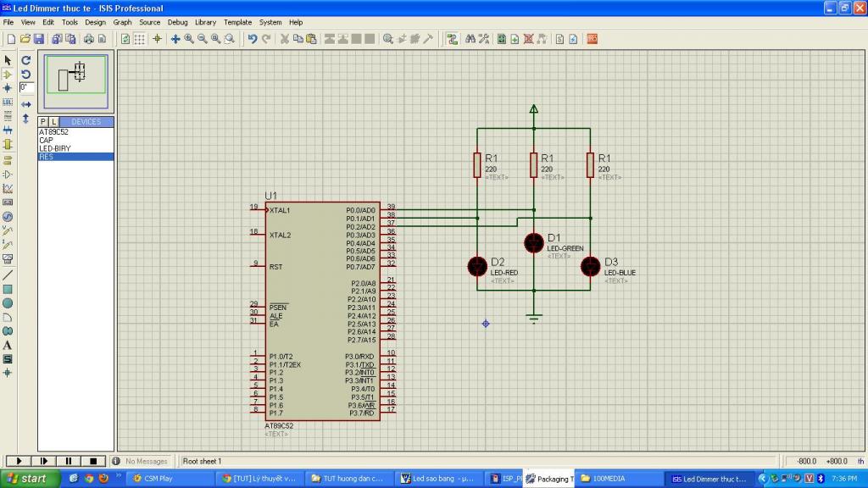Select LED-BIRY in devices list

click(x=55, y=148)
